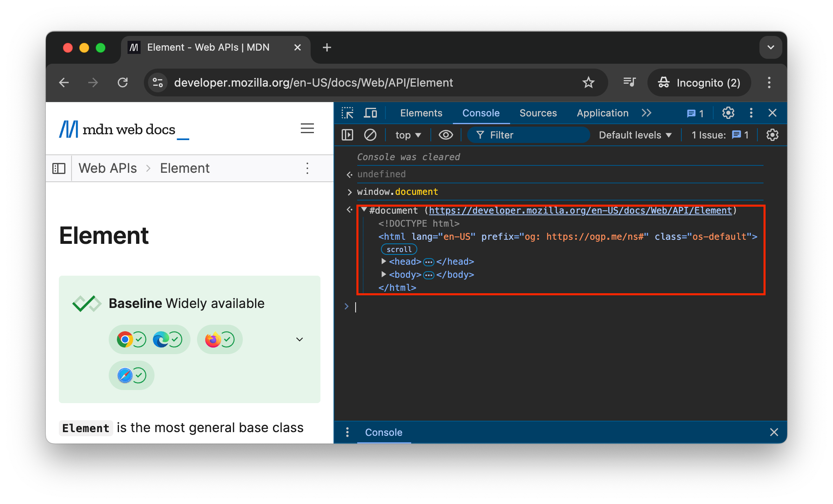Expand the head element node
Screen dimensions: 833x504
pyautogui.click(x=383, y=261)
